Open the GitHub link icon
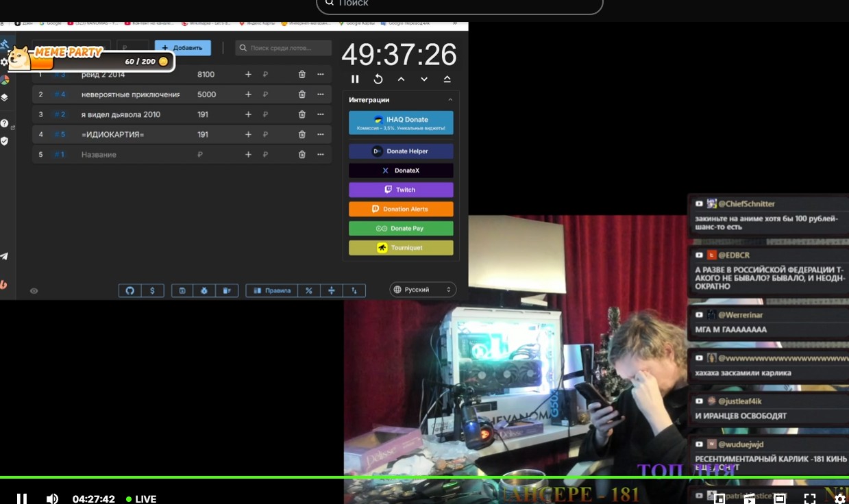Viewport: 849px width, 504px height. pyautogui.click(x=130, y=290)
